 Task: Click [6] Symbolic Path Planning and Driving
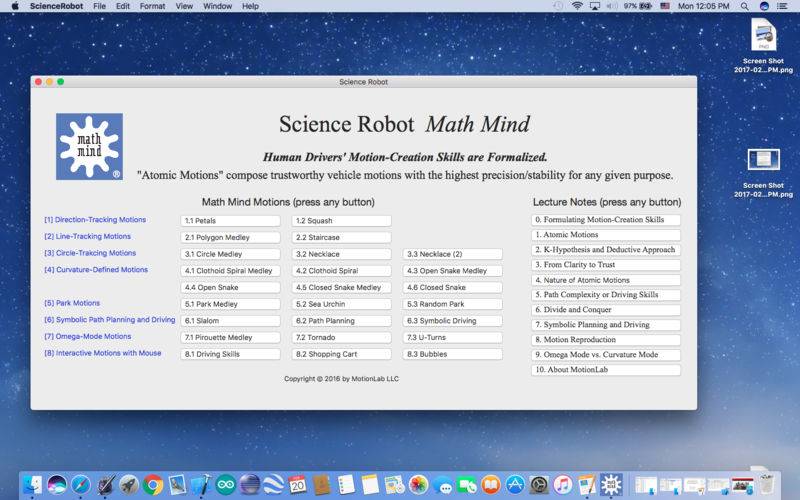pos(110,319)
